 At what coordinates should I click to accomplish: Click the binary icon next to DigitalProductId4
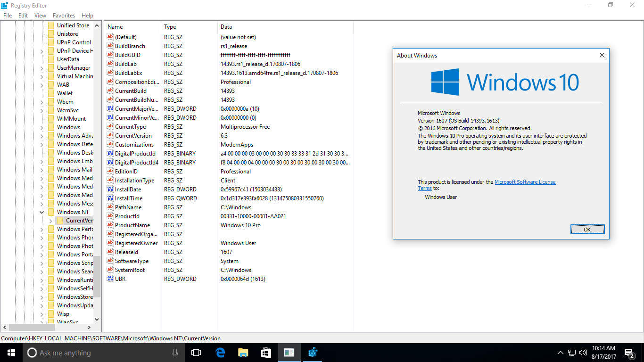tap(110, 163)
